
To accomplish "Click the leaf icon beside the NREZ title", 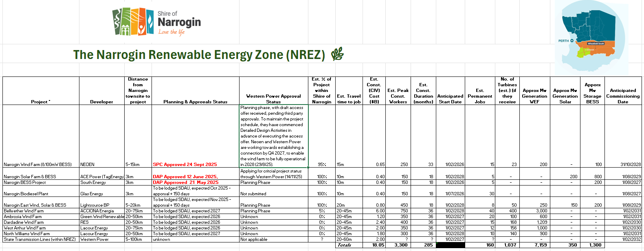I will [x=337, y=54].
